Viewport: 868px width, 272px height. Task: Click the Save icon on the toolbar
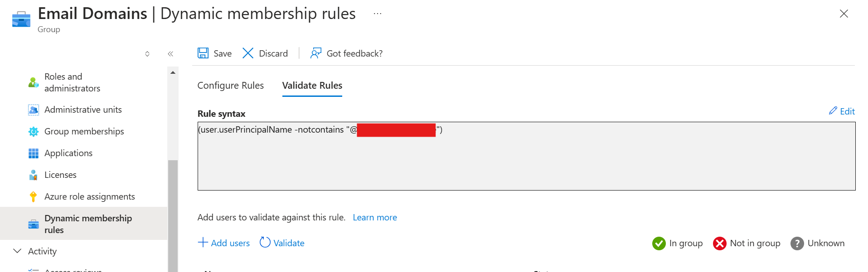[x=203, y=53]
